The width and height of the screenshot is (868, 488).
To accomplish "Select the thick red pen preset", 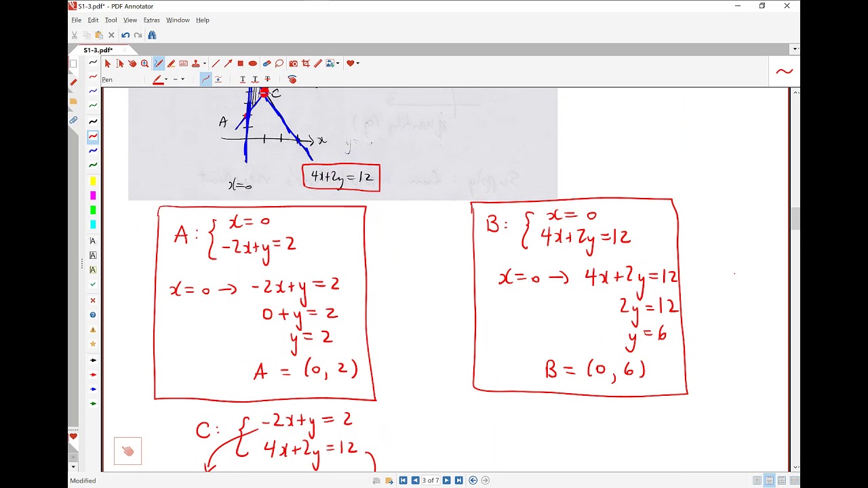I will [x=93, y=136].
